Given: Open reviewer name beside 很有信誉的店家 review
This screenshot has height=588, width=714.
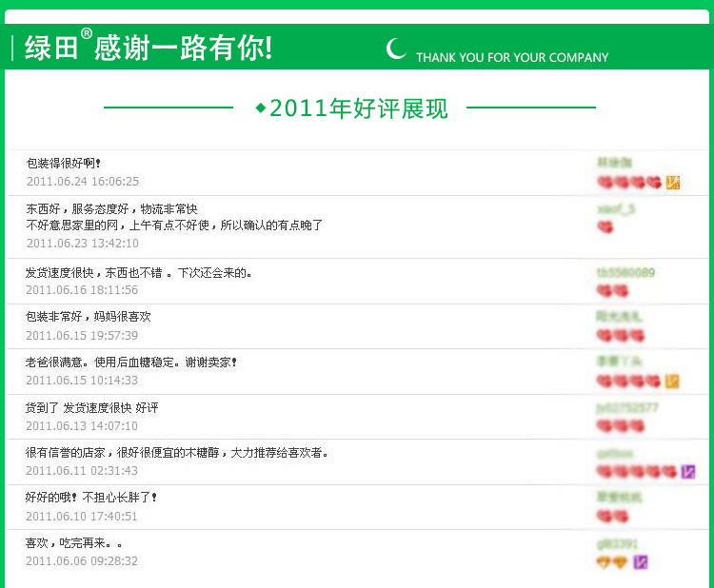Looking at the screenshot, I should click(x=615, y=453).
